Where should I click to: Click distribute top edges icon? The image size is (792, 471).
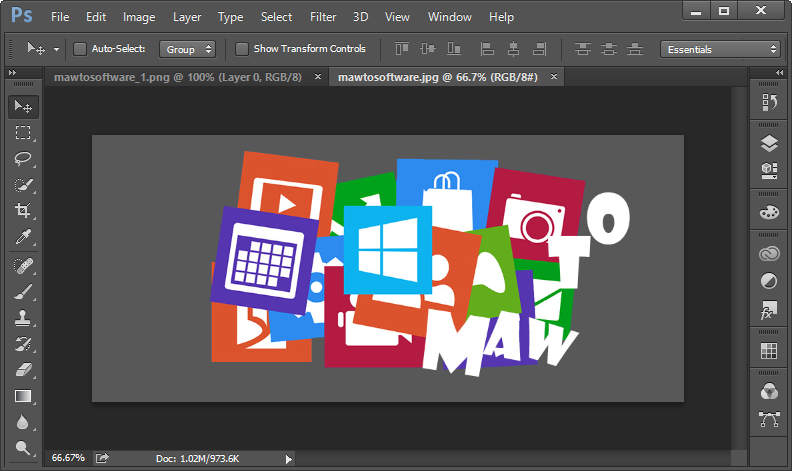582,49
